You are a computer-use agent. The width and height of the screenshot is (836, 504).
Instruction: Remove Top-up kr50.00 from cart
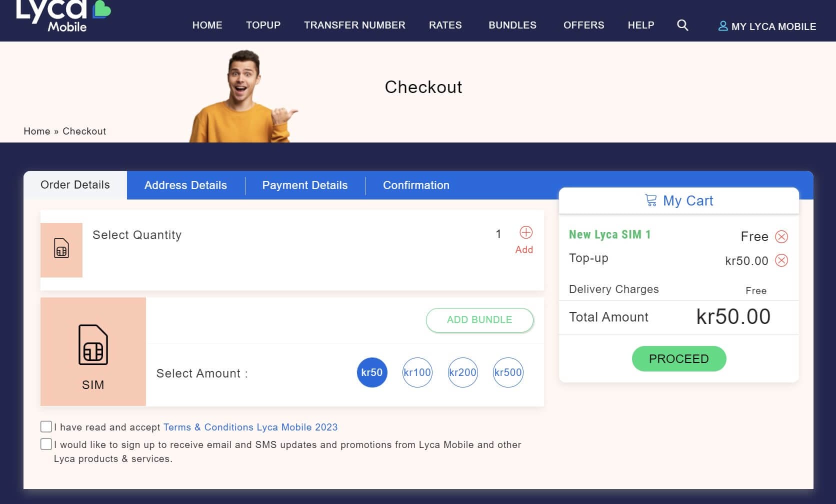coord(781,260)
